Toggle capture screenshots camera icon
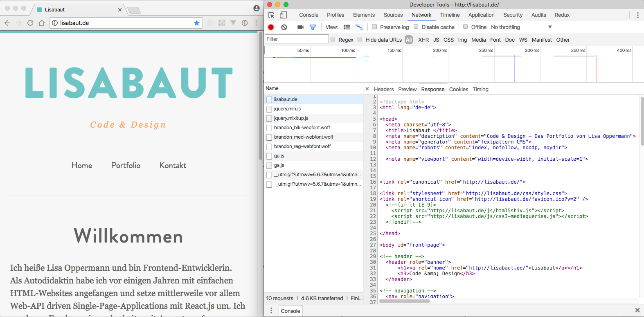Image resolution: width=644 pixels, height=317 pixels. [300, 27]
